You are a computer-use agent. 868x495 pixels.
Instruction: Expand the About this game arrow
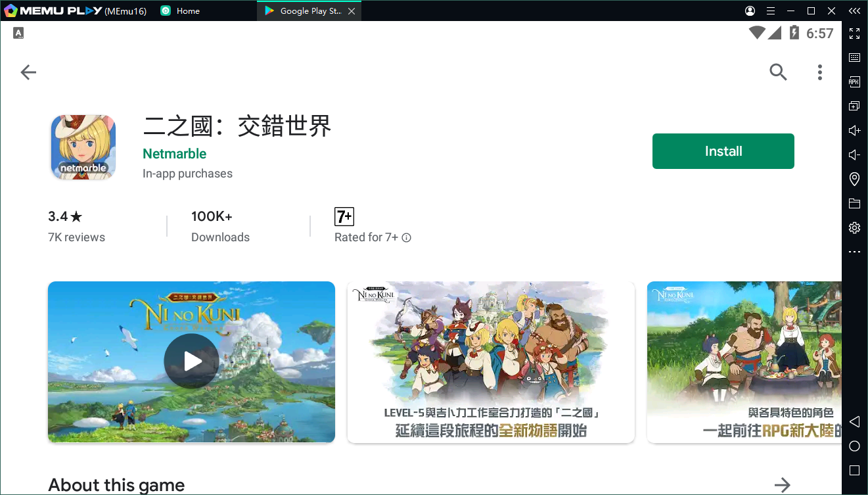(x=782, y=485)
